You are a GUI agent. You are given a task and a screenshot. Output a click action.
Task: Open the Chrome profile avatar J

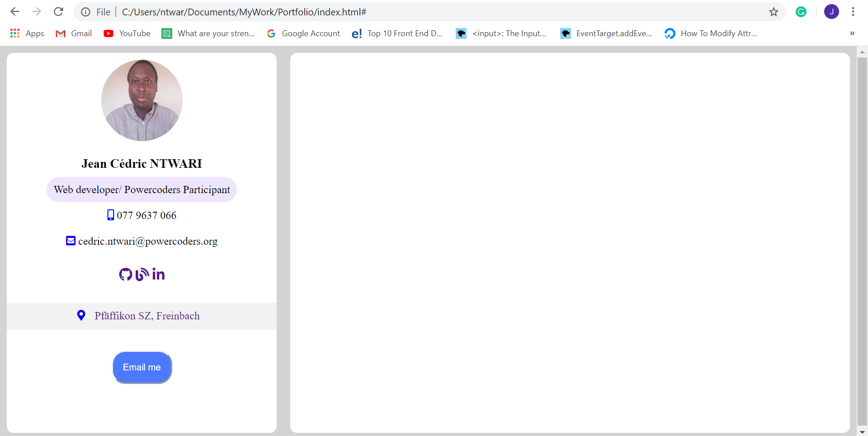pyautogui.click(x=831, y=12)
